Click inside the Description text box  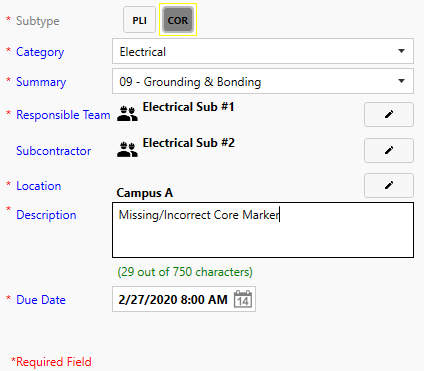pyautogui.click(x=263, y=230)
